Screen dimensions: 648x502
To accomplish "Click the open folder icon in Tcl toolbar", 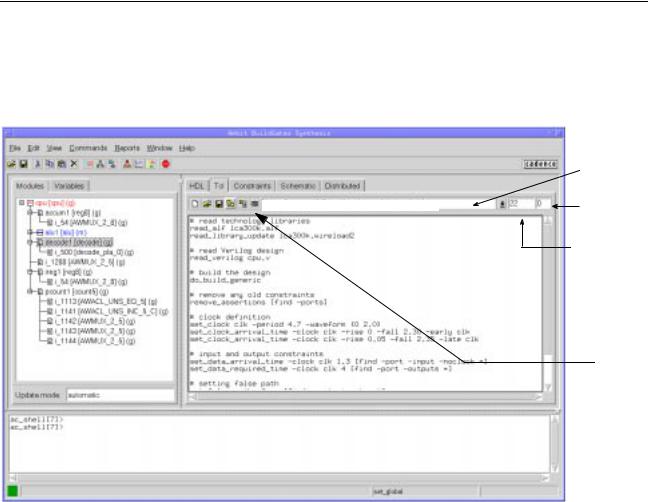I will pos(207,204).
